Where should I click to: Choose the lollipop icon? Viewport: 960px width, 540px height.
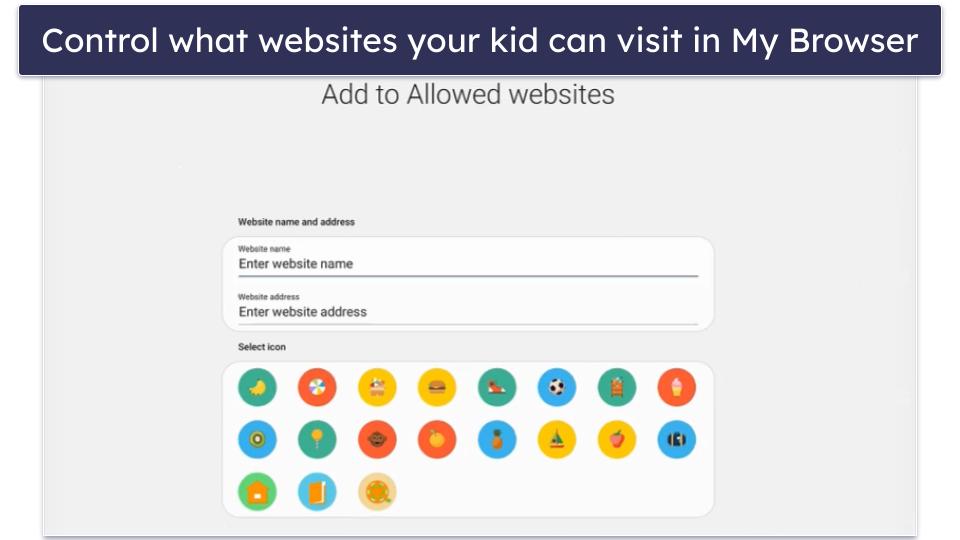point(317,439)
